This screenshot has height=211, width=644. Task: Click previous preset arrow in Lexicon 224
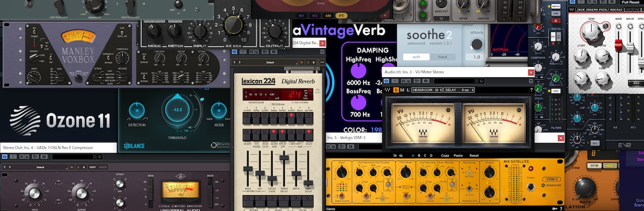(234, 62)
